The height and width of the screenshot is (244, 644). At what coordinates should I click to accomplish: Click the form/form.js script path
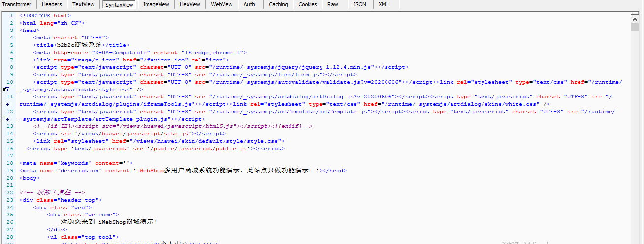point(259,74)
